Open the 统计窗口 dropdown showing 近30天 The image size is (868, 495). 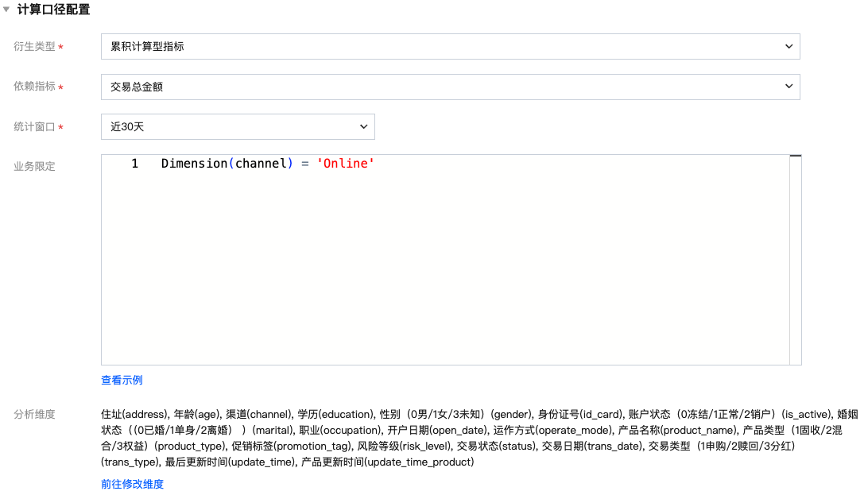238,126
